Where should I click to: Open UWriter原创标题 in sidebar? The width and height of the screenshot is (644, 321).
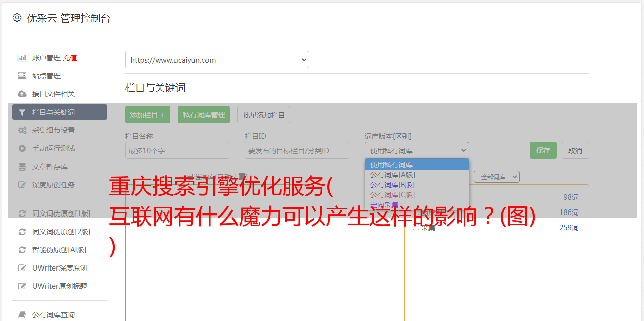click(x=60, y=286)
